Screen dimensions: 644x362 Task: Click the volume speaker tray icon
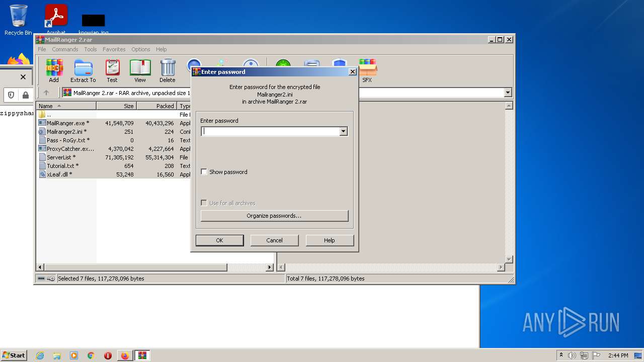572,355
